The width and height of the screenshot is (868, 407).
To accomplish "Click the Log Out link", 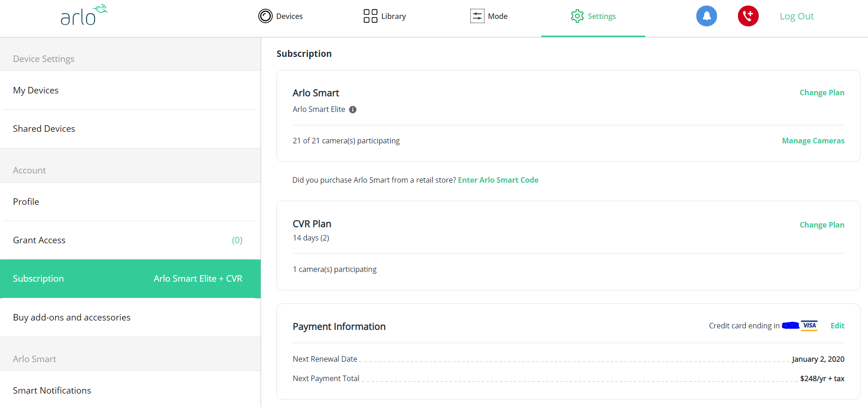I will tap(796, 16).
